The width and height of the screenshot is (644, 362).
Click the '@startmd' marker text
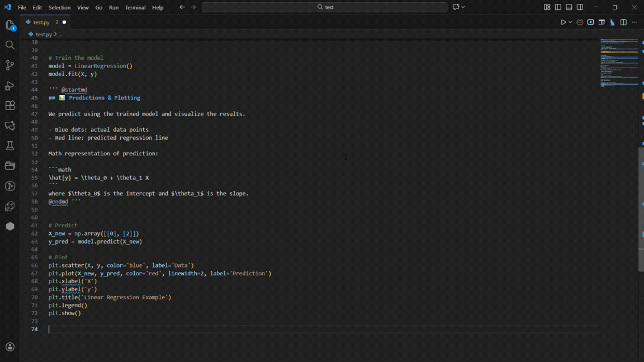[74, 89]
